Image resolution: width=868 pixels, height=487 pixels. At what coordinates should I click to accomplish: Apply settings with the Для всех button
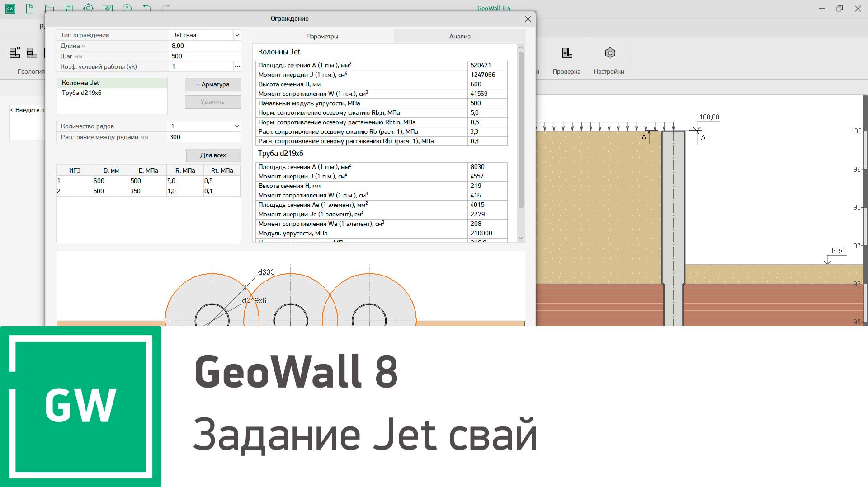pos(213,155)
